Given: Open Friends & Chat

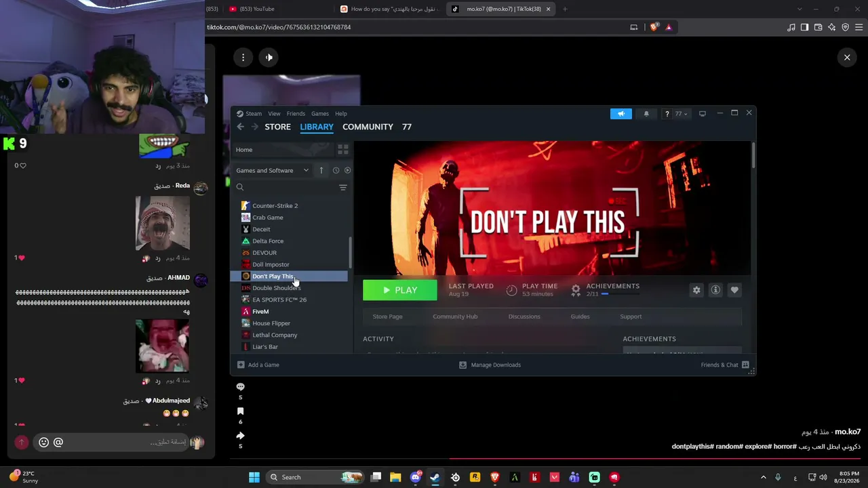Looking at the screenshot, I should pyautogui.click(x=725, y=365).
